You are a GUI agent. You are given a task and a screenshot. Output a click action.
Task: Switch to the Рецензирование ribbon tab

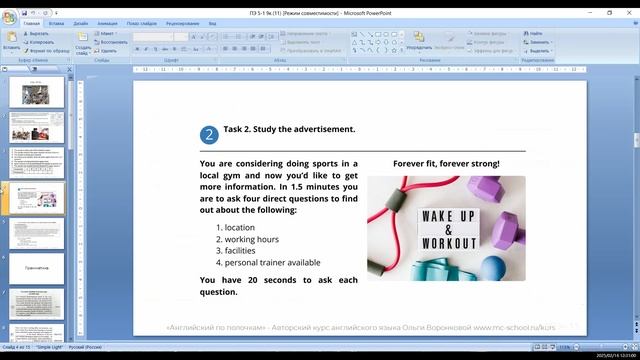coord(182,24)
